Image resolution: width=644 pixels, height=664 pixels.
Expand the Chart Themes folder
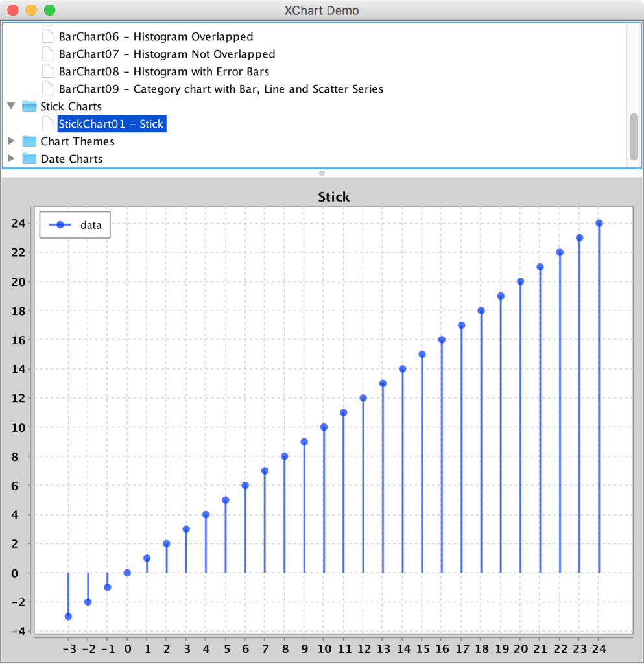[10, 141]
